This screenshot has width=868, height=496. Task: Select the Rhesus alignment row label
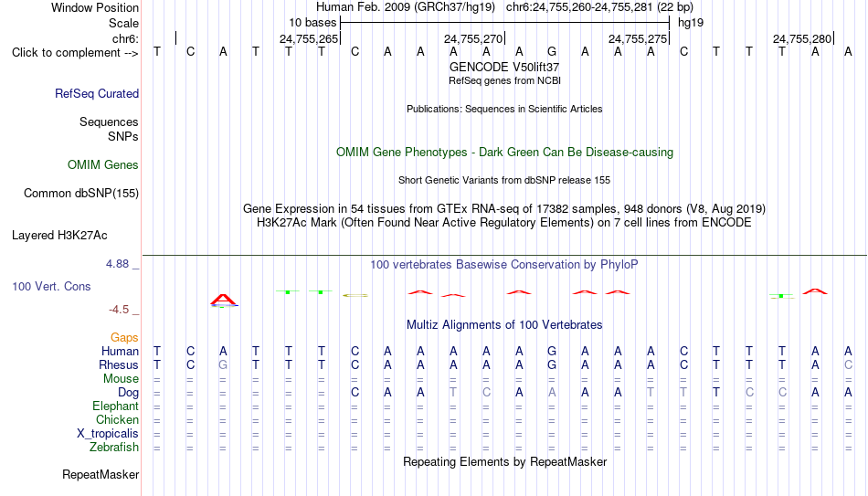[x=119, y=365]
